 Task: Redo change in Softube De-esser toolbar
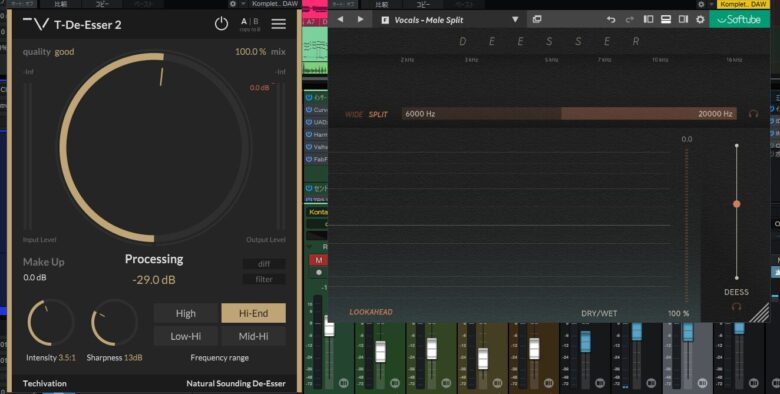[x=629, y=19]
